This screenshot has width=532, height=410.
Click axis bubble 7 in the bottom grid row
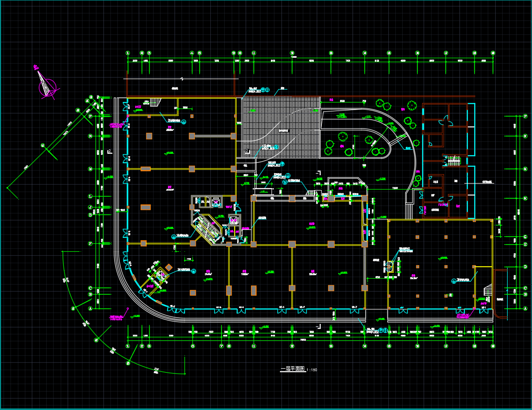[222, 346]
